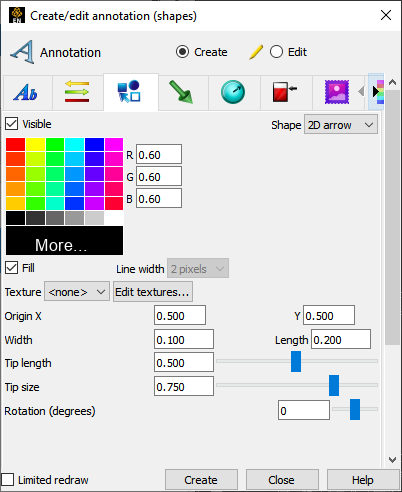Enable the Limited redraw checkbox
The height and width of the screenshot is (492, 402).
(x=8, y=480)
